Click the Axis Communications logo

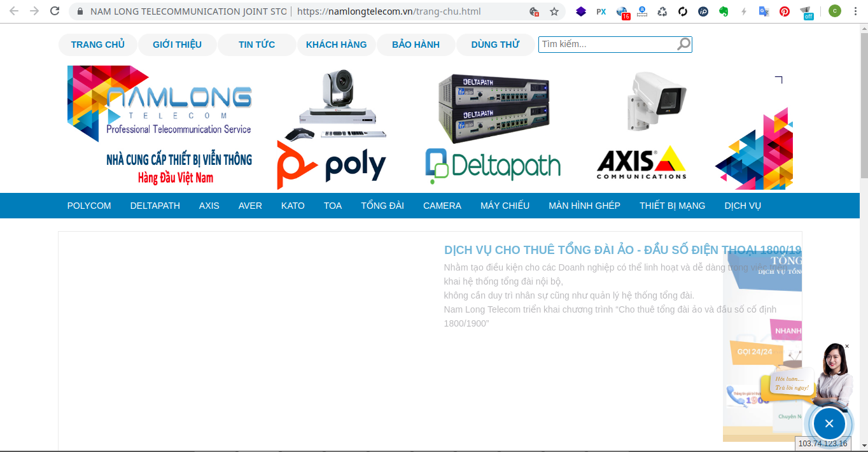click(x=641, y=163)
